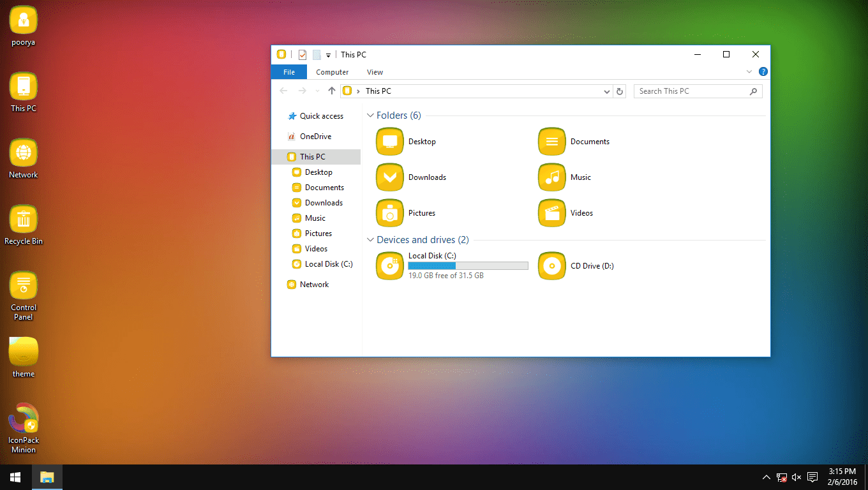Click the refresh button in address bar
This screenshot has height=490, width=868.
(x=619, y=91)
